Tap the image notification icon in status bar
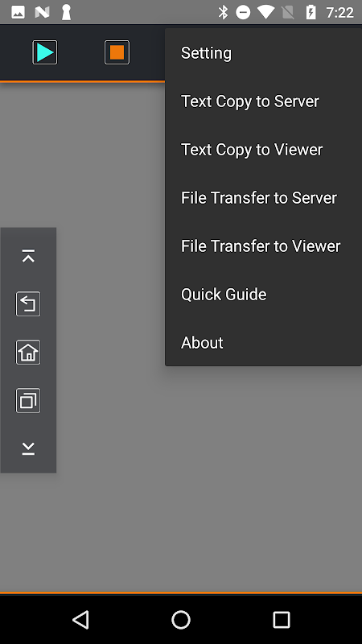The height and width of the screenshot is (644, 362). click(18, 12)
